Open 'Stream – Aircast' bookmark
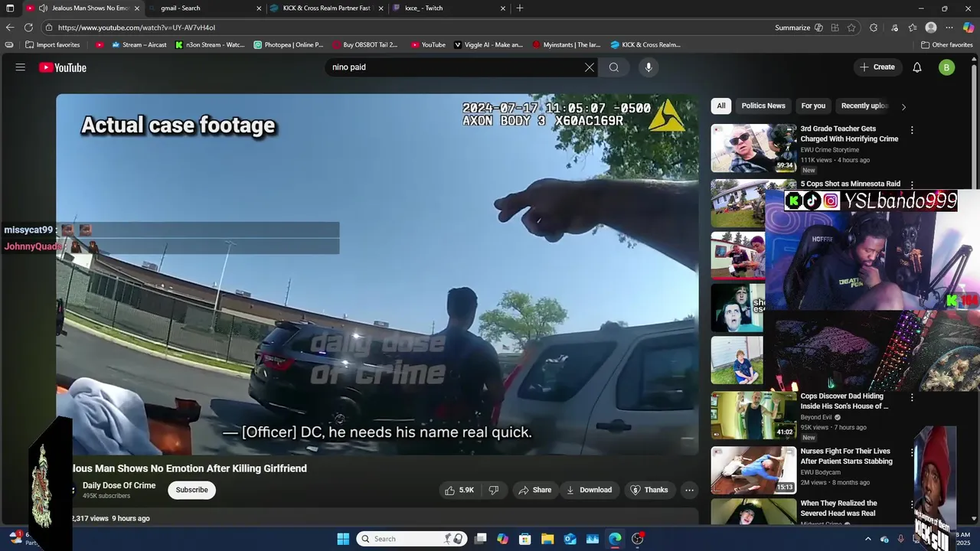The image size is (980, 551). click(x=139, y=44)
